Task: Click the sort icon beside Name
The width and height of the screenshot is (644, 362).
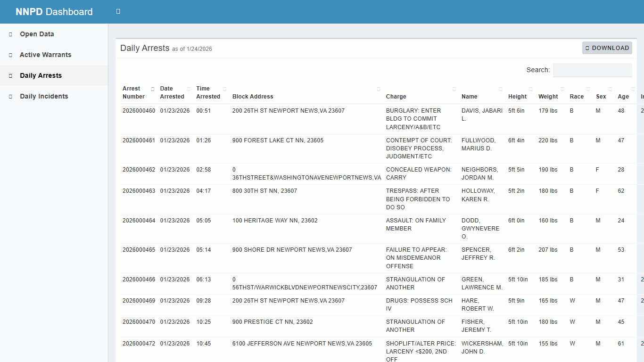Action: 500,89
